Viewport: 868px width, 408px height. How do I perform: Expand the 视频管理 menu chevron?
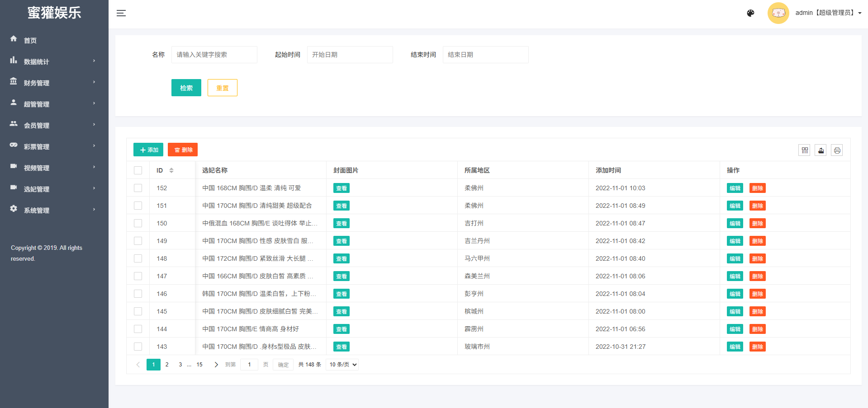pyautogui.click(x=94, y=167)
